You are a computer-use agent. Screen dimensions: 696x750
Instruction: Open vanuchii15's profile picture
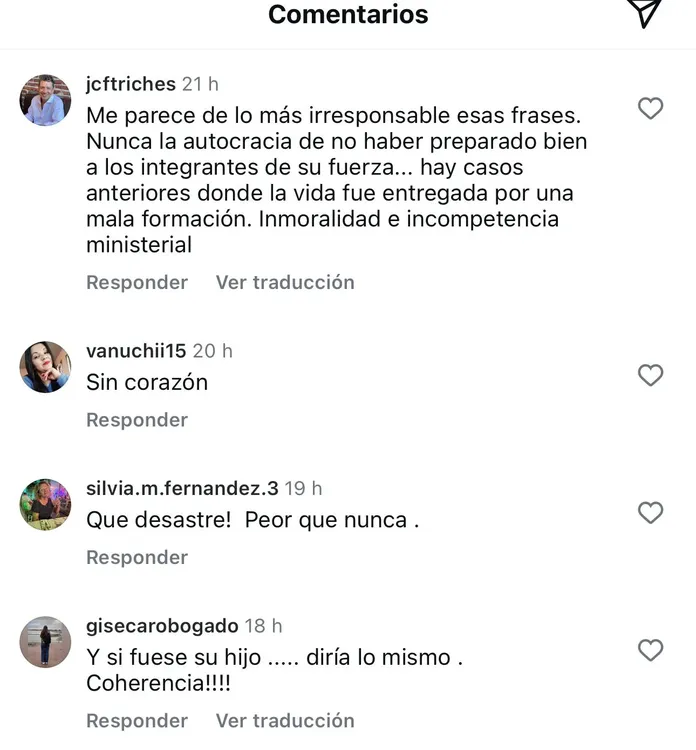[x=46, y=367]
